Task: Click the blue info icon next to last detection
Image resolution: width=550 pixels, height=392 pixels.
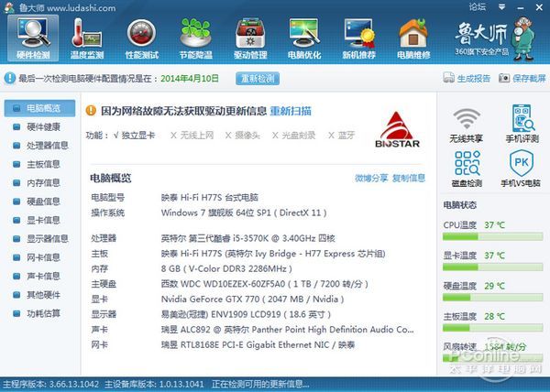Action: click(10, 78)
